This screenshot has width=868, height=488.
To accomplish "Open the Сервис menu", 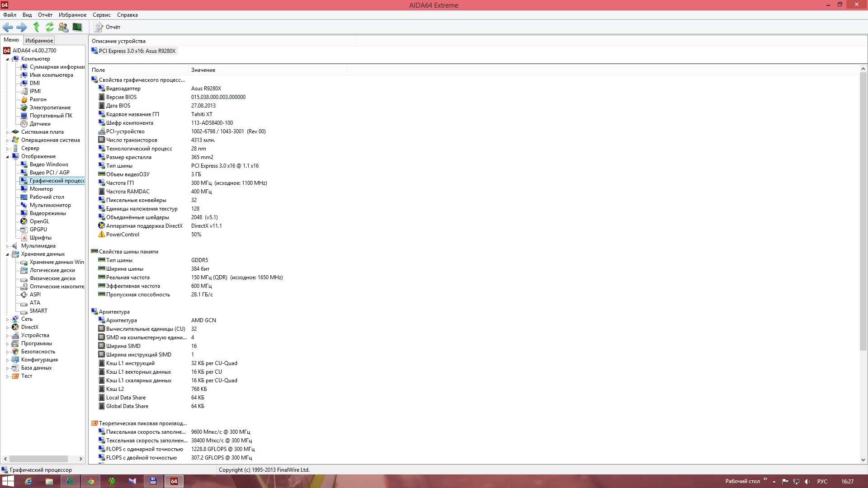I will coord(101,15).
